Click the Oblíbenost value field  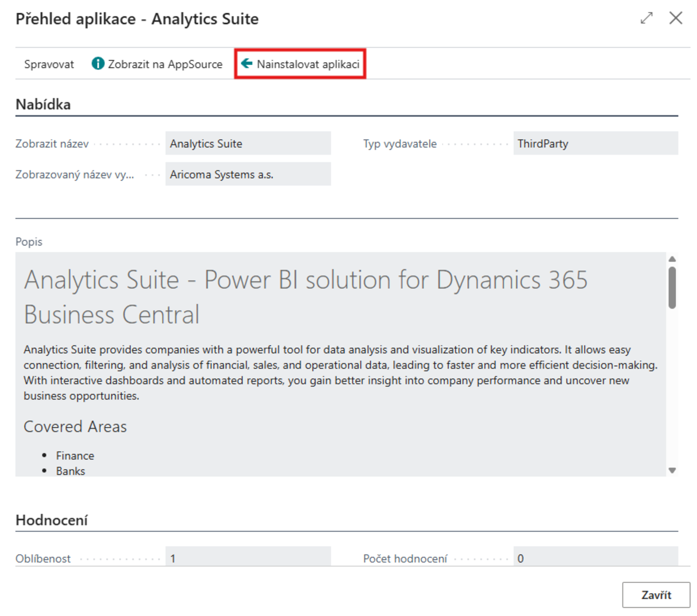248,558
